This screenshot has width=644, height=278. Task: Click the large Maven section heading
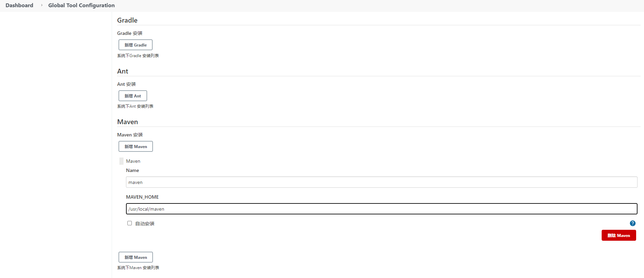pyautogui.click(x=127, y=122)
